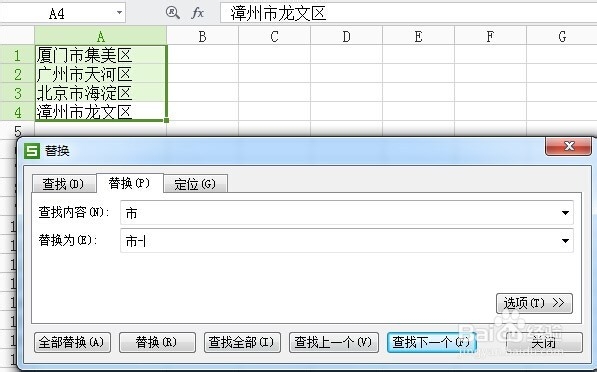Click the 替换(R) button
This screenshot has width=597, height=372.
coord(157,342)
